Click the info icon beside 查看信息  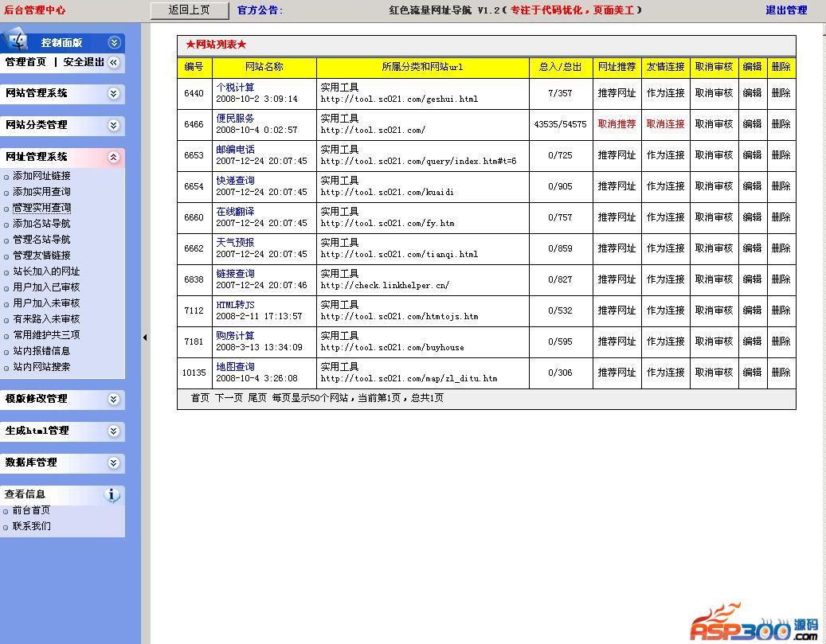click(x=112, y=494)
